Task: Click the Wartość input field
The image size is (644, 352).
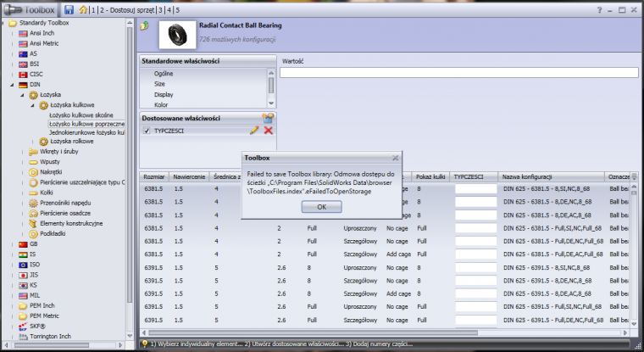Action: (458, 73)
